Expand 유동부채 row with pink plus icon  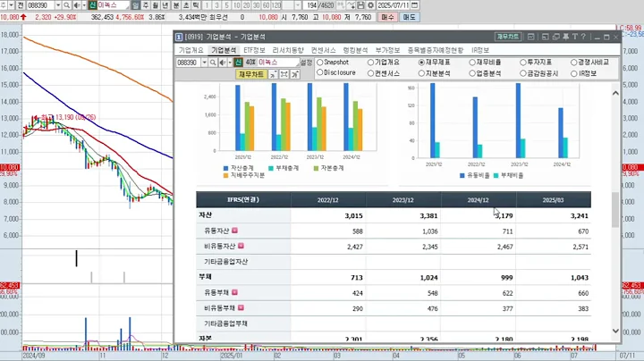pyautogui.click(x=234, y=292)
